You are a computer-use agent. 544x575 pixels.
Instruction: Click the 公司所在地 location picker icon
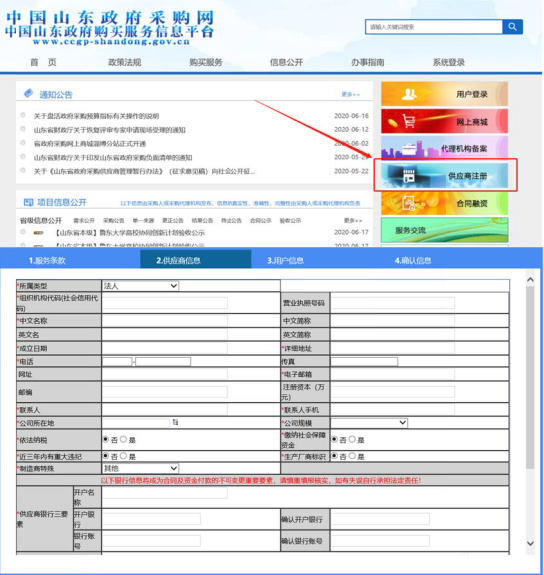175,422
